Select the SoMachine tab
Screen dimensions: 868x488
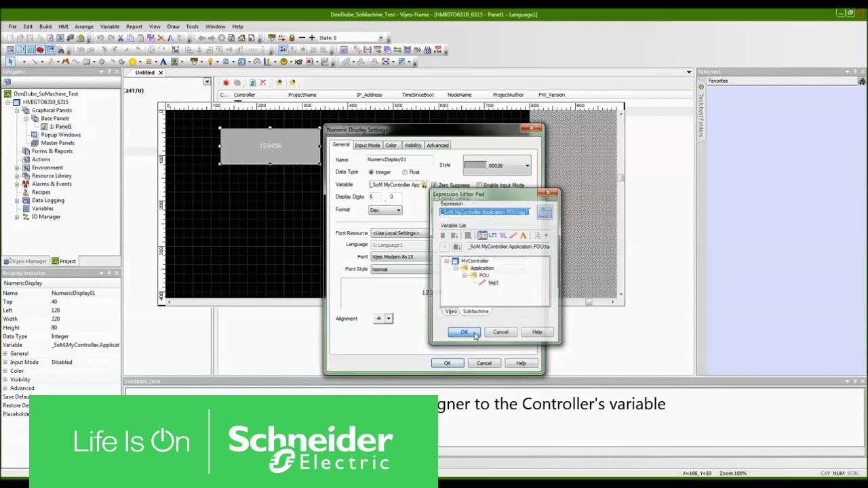pos(475,311)
